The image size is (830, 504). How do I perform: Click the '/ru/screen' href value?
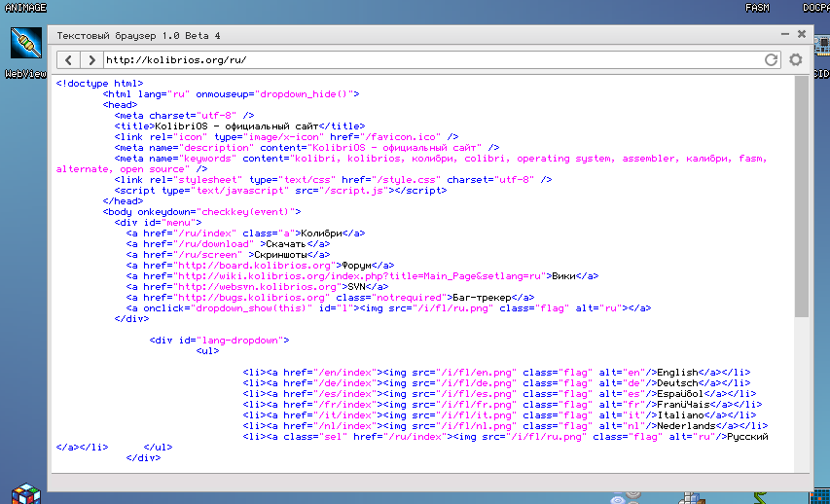(x=207, y=255)
